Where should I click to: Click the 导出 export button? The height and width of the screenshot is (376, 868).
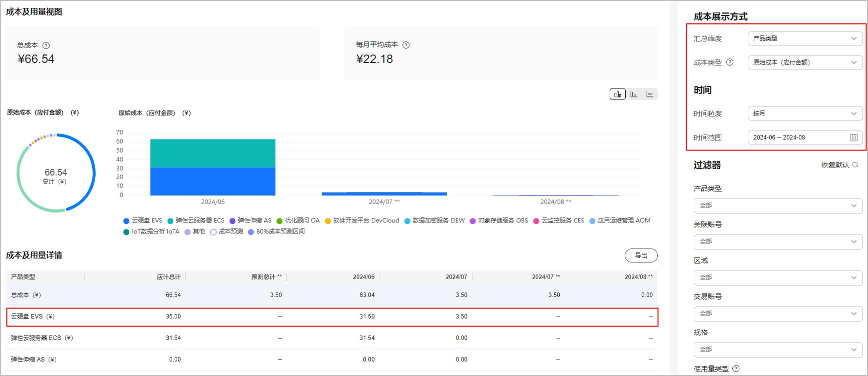(x=641, y=255)
